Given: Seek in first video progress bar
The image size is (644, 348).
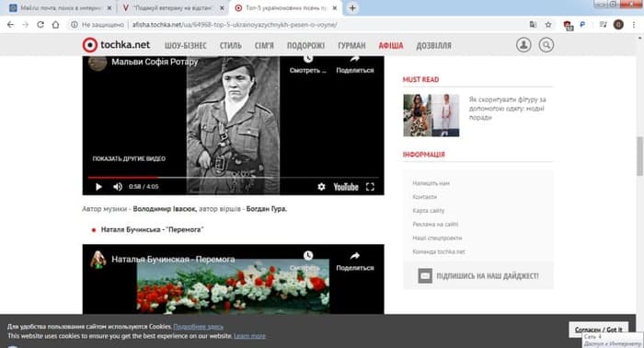Looking at the screenshot, I should [x=233, y=178].
